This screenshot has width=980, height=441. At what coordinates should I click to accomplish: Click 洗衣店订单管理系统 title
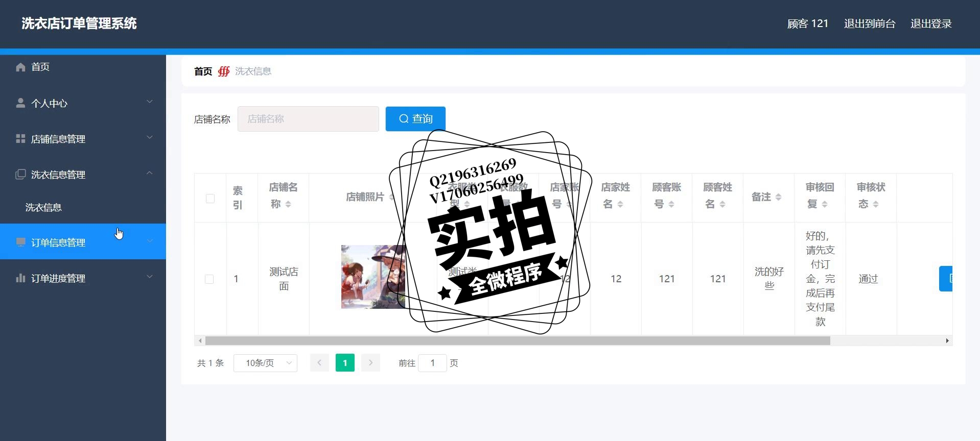[x=79, y=23]
